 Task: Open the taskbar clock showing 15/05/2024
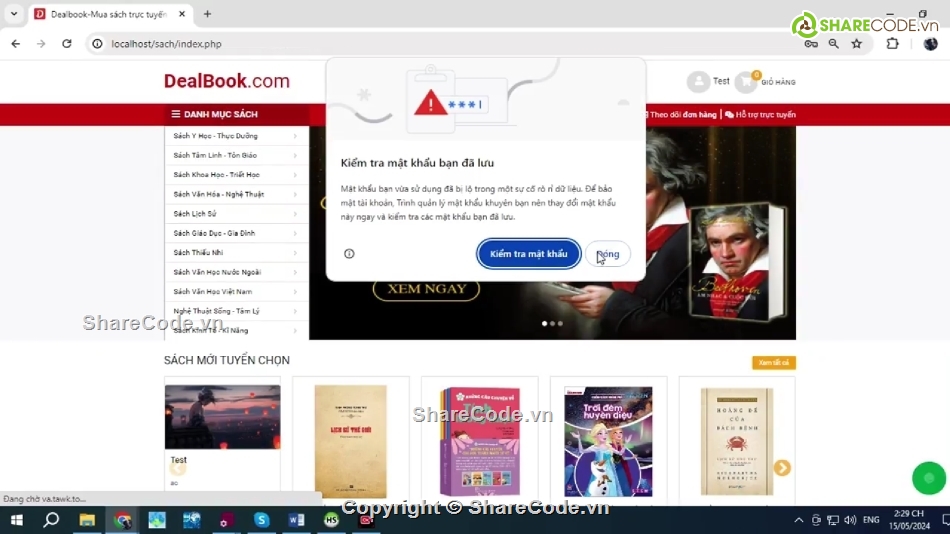tap(909, 520)
